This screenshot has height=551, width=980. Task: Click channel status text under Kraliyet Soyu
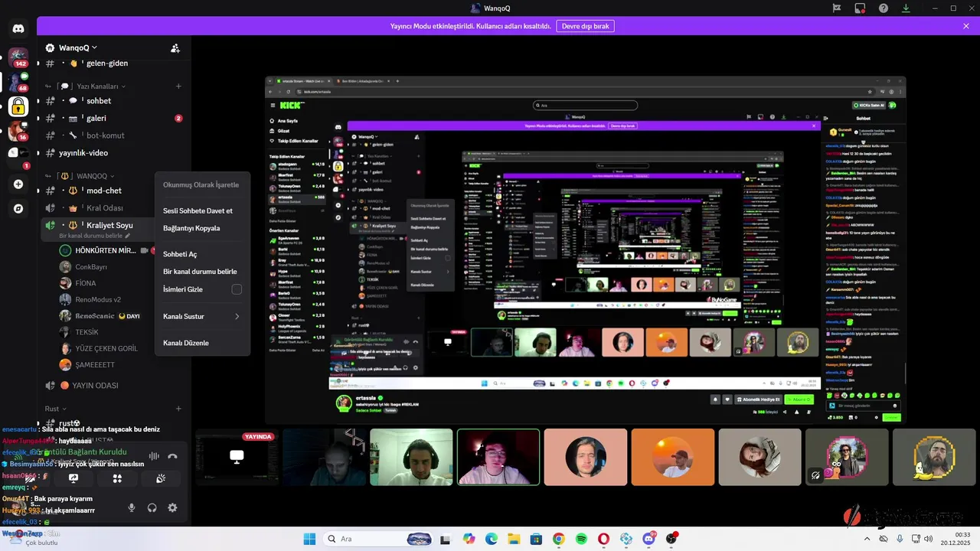[x=93, y=236]
